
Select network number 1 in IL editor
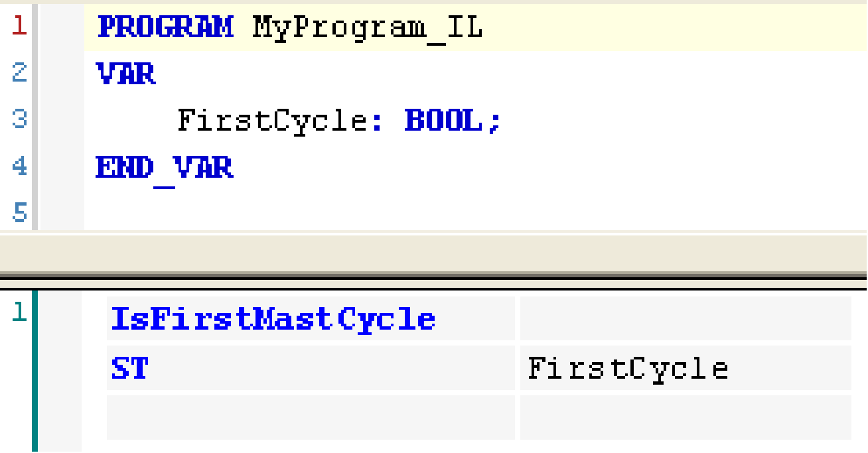[x=19, y=312]
